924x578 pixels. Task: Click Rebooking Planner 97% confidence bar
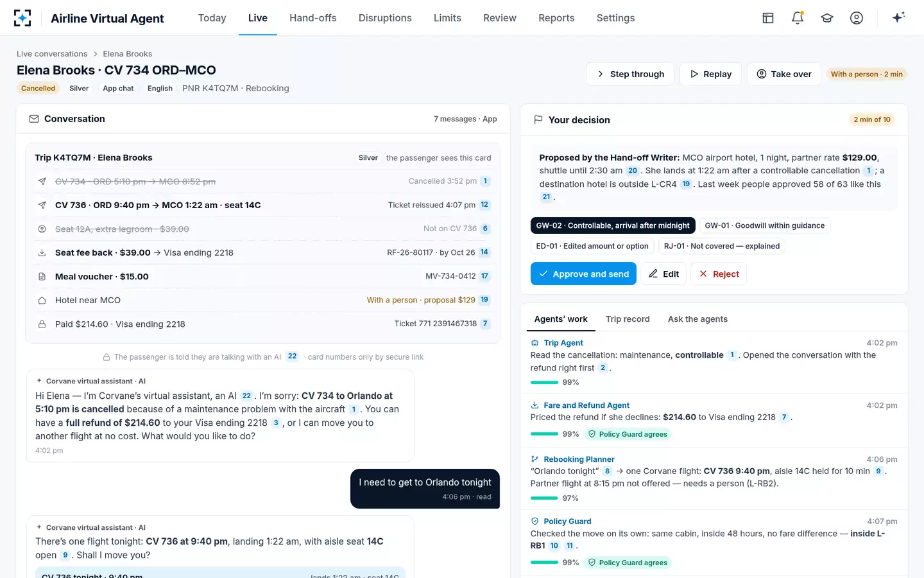click(x=544, y=498)
